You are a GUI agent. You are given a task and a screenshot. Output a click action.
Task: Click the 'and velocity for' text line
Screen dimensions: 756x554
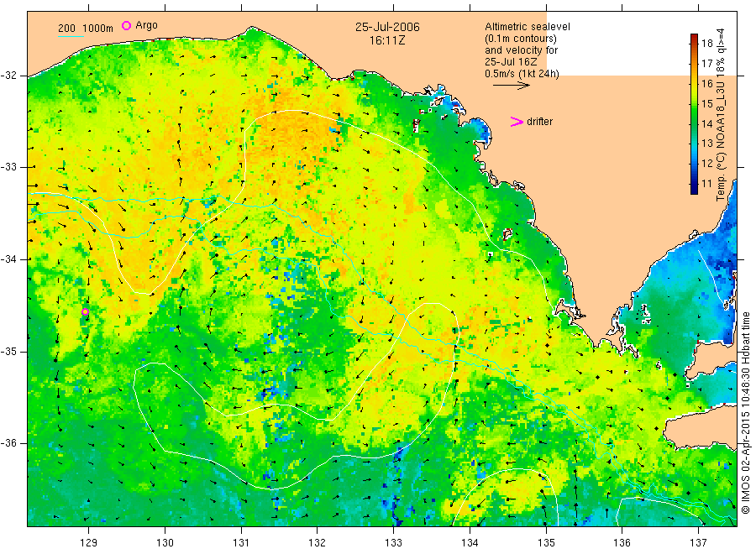click(x=521, y=50)
